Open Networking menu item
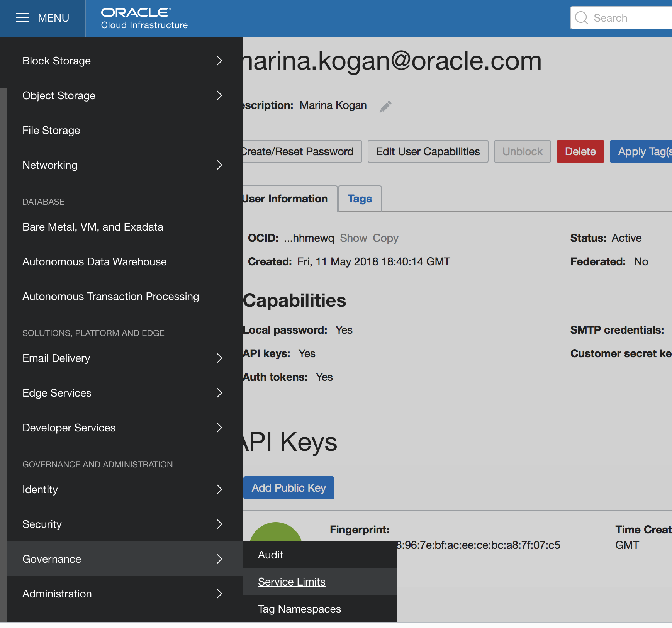The image size is (672, 628). (125, 165)
